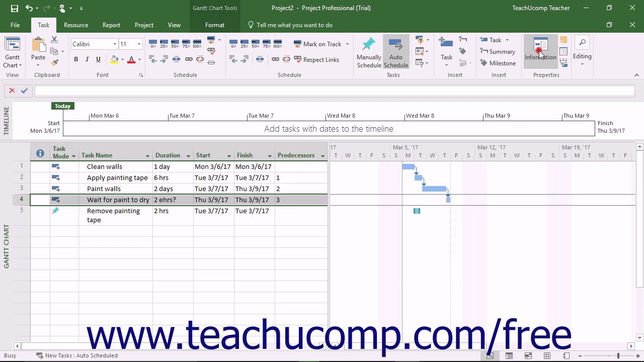Viewport: 644px width, 362px height.
Task: Open Customize Quick Access Toolbar arrow
Action: [x=81, y=8]
